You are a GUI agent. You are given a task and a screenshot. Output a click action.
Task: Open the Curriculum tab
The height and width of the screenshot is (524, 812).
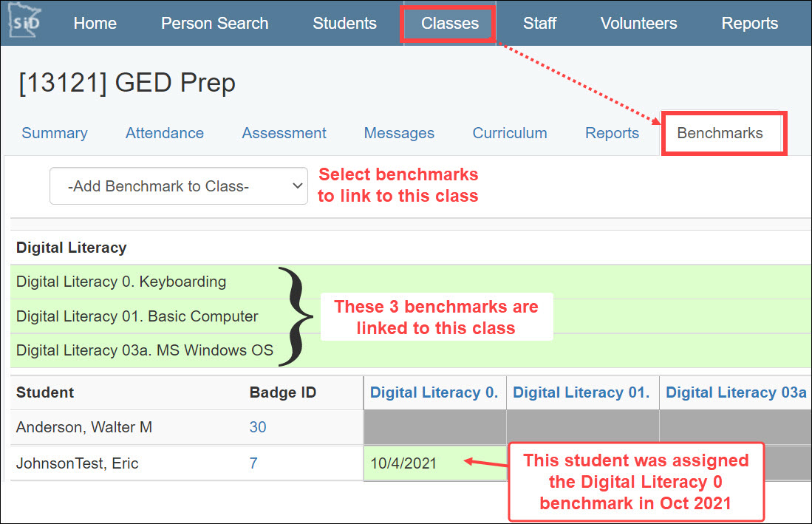point(509,133)
